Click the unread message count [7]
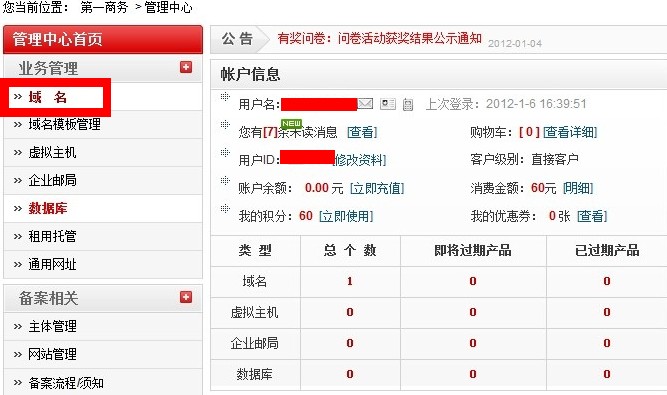The image size is (667, 395). point(270,132)
